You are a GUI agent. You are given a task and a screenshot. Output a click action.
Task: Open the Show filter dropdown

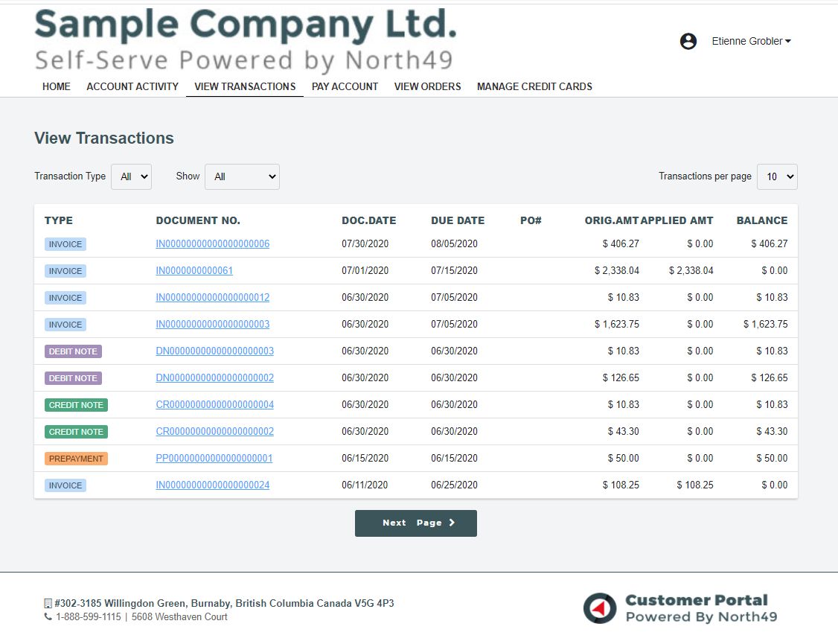click(x=242, y=176)
